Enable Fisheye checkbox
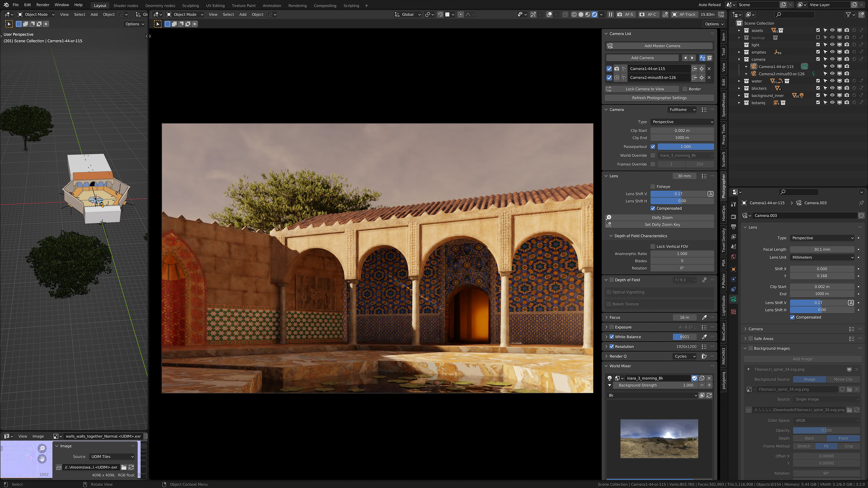The image size is (868, 488). point(653,187)
